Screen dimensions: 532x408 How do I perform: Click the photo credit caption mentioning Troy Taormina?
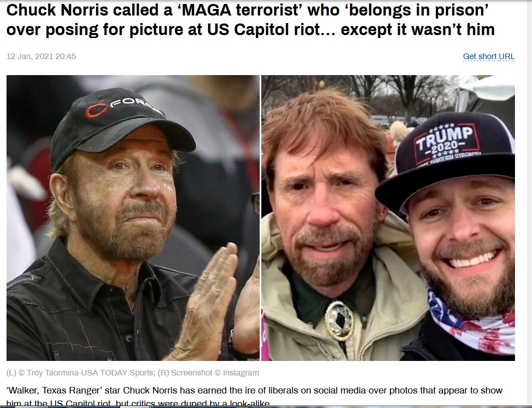(x=133, y=372)
